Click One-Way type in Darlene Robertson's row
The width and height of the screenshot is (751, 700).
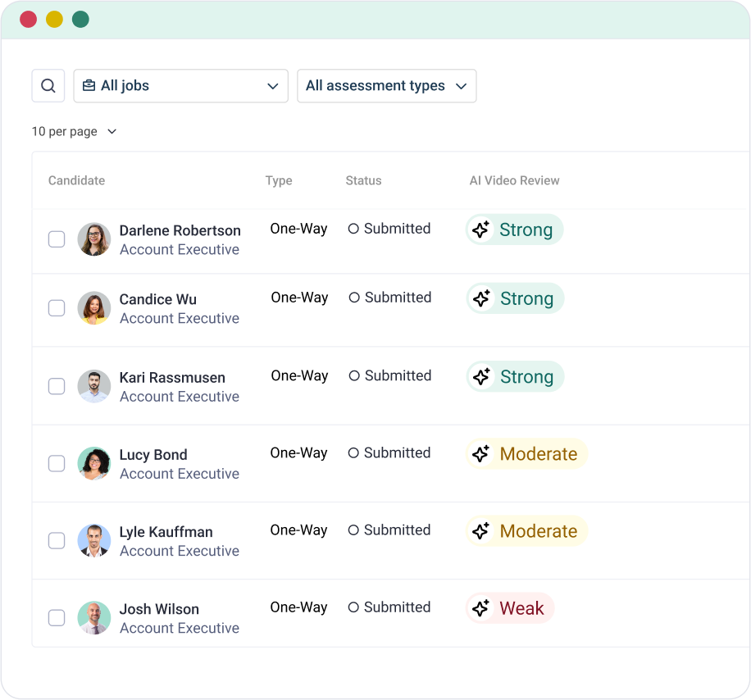point(299,229)
